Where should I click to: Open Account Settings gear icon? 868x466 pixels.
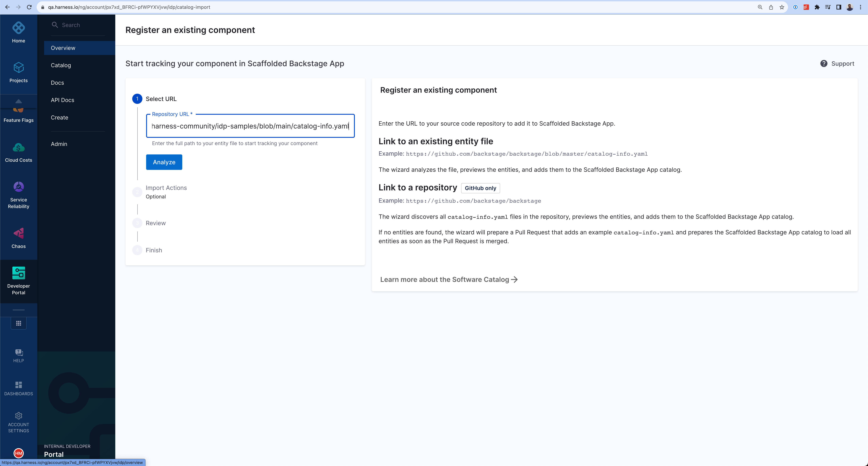tap(18, 416)
